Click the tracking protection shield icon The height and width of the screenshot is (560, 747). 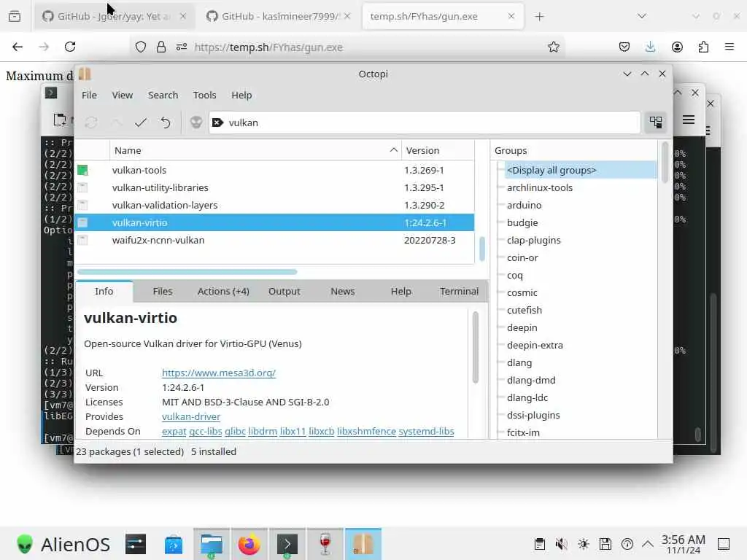point(141,47)
